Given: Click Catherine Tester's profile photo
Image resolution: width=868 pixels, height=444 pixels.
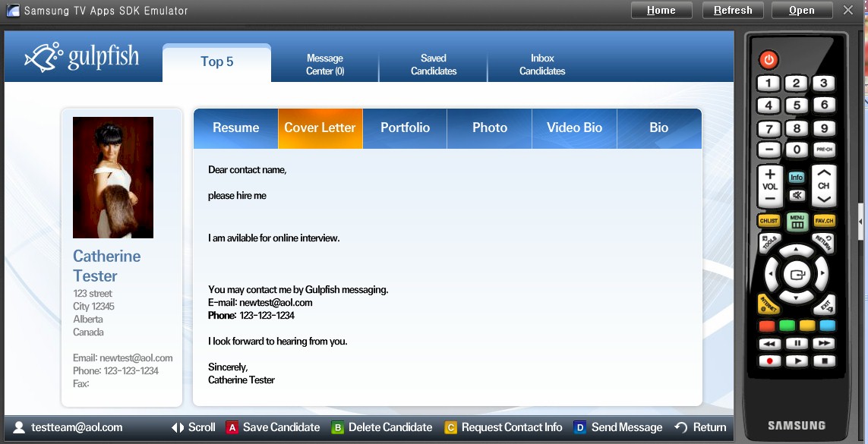Looking at the screenshot, I should [112, 177].
